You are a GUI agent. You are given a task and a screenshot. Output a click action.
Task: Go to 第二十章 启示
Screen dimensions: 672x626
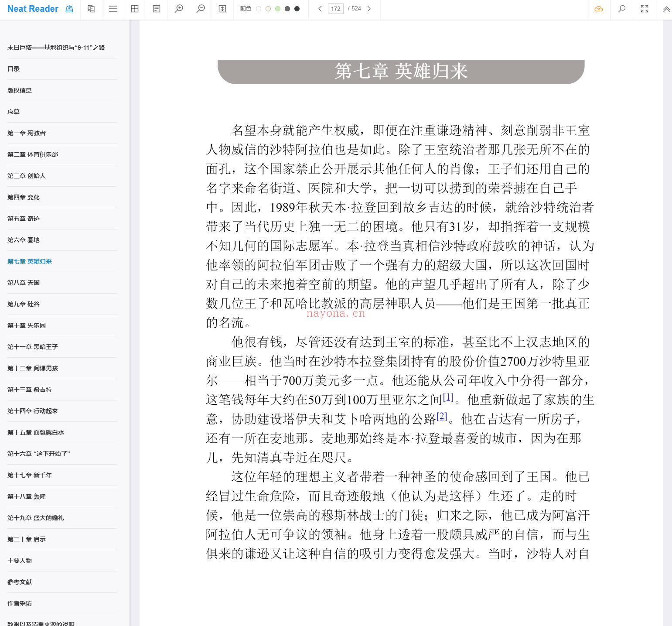[27, 539]
